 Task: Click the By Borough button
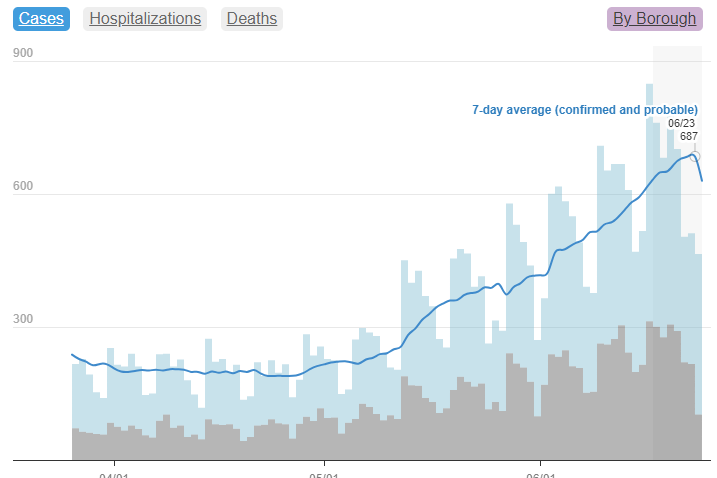[654, 18]
